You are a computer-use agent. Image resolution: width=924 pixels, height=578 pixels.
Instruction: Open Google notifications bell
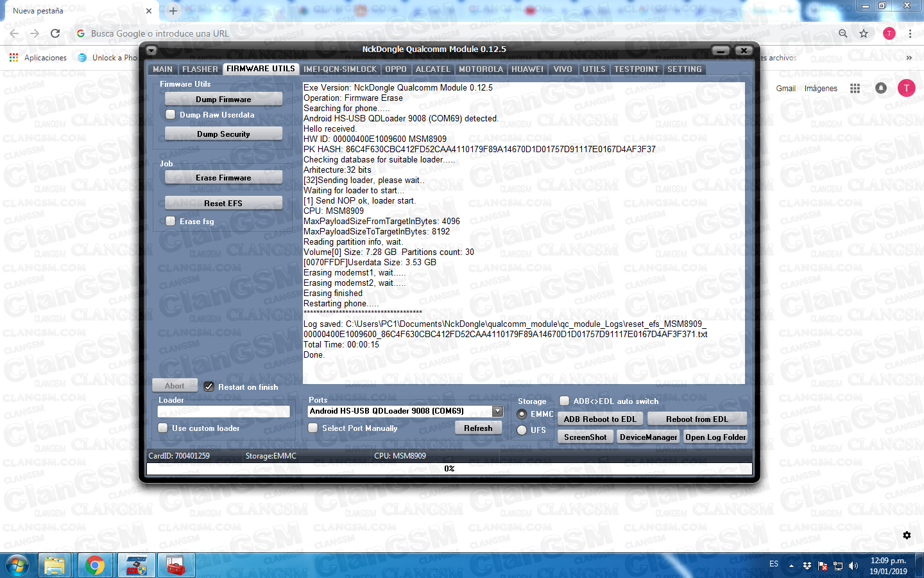[881, 88]
